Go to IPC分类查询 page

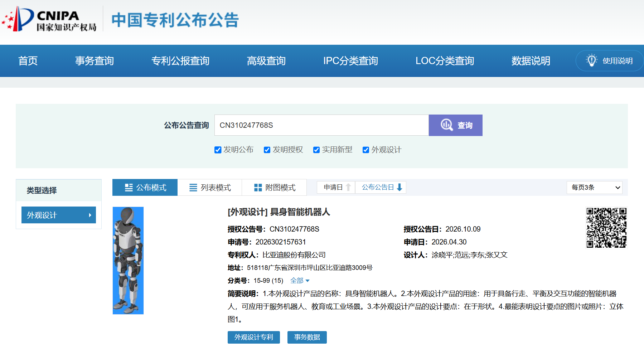tap(350, 61)
